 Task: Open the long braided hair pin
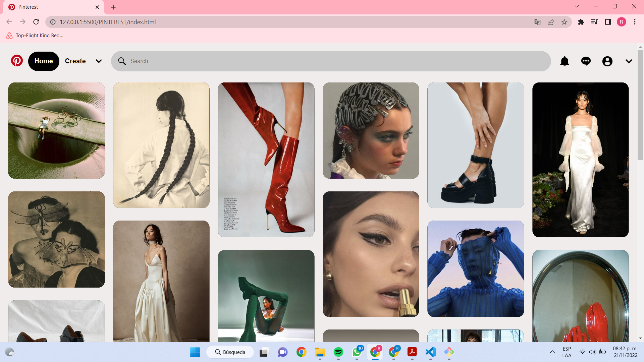(161, 145)
